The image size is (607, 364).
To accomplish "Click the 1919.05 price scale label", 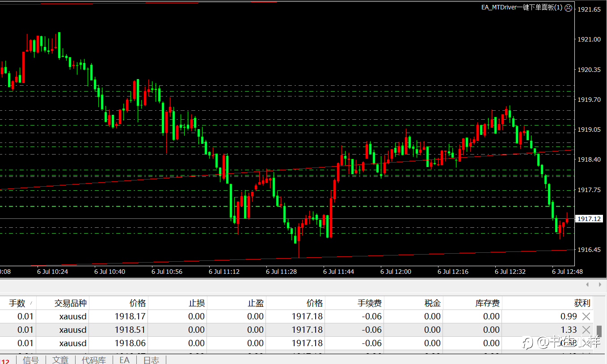I will [589, 130].
